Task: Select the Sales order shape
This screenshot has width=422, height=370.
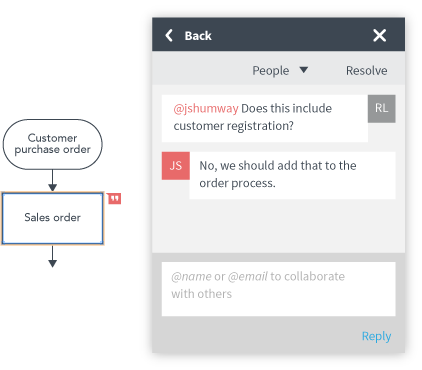Action: (53, 218)
